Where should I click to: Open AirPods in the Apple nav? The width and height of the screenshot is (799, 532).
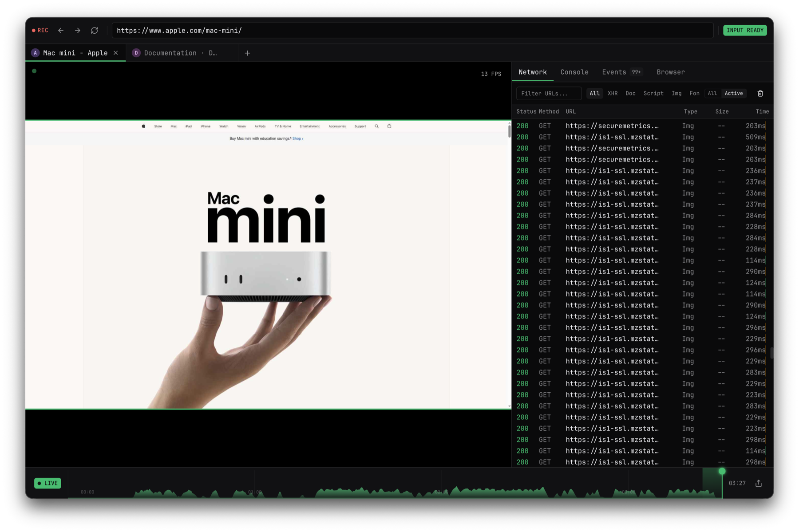coord(260,126)
